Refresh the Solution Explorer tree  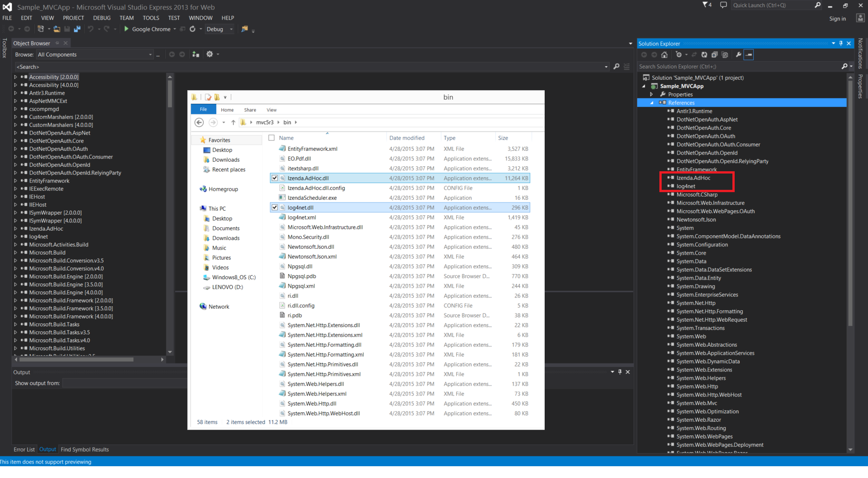pos(704,55)
